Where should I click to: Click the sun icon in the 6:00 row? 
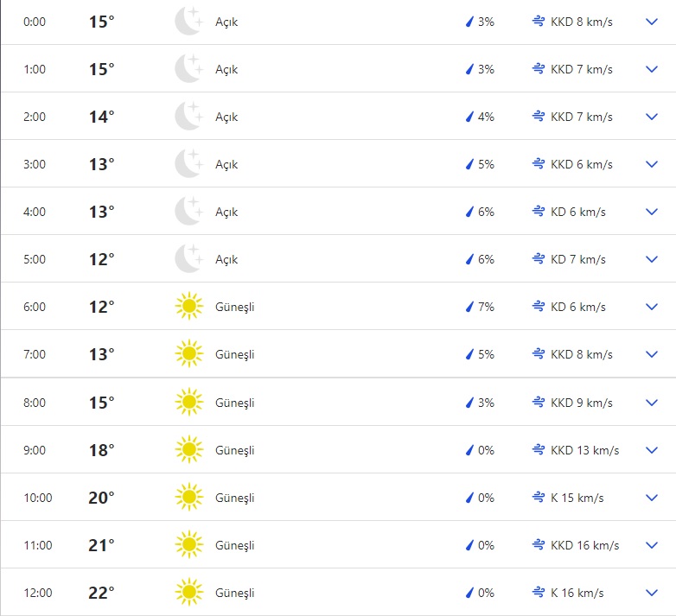pos(188,307)
